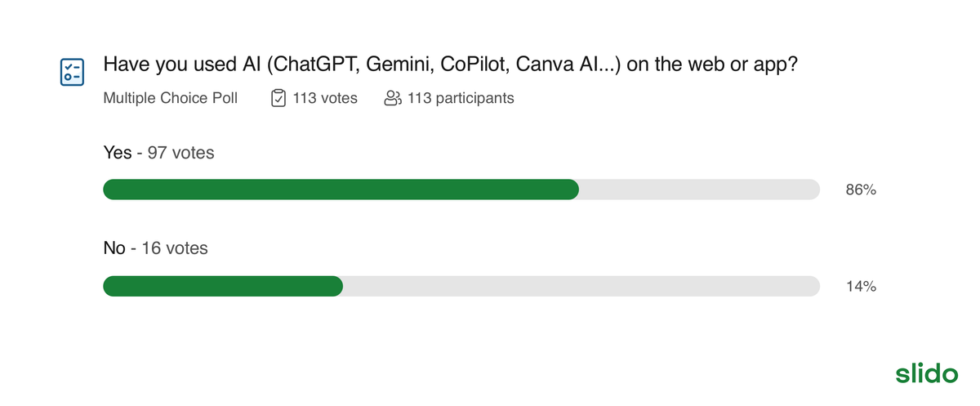Click the 14% result percentage
980x406 pixels.
click(861, 287)
